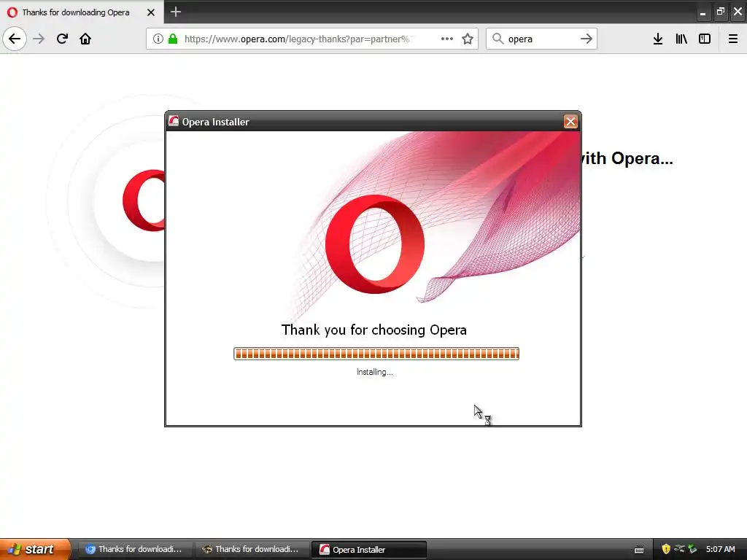
Task: Bookmark this page with the star
Action: (468, 39)
